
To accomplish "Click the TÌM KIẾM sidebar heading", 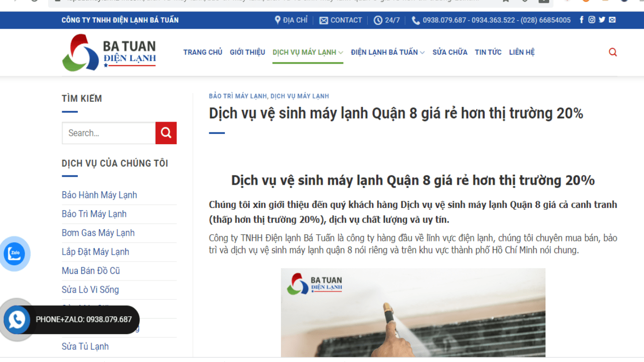I will 82,98.
